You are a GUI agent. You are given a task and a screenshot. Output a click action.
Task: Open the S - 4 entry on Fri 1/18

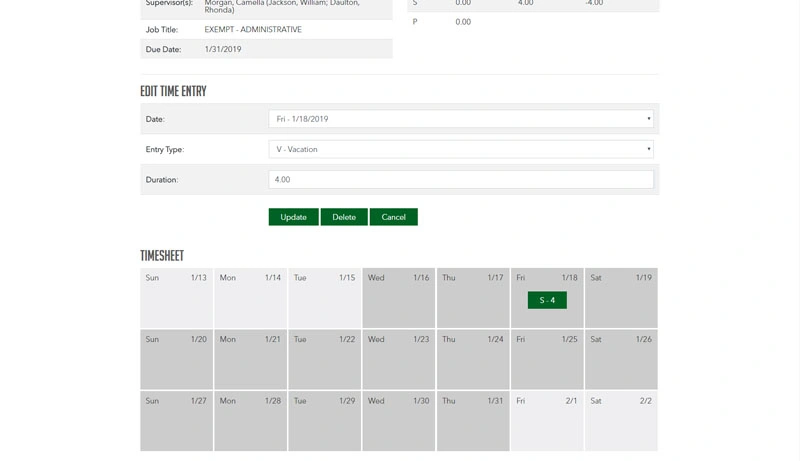click(547, 300)
